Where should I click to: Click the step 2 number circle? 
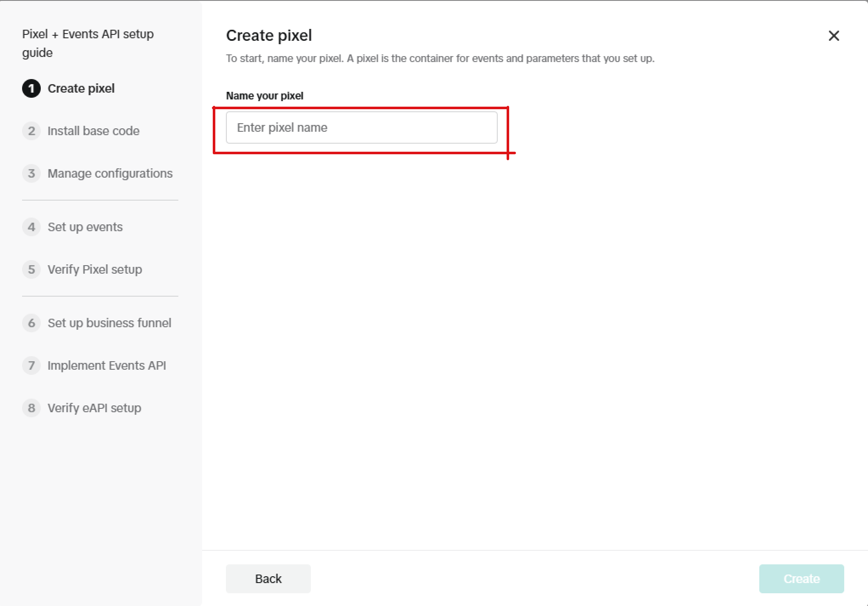tap(31, 131)
